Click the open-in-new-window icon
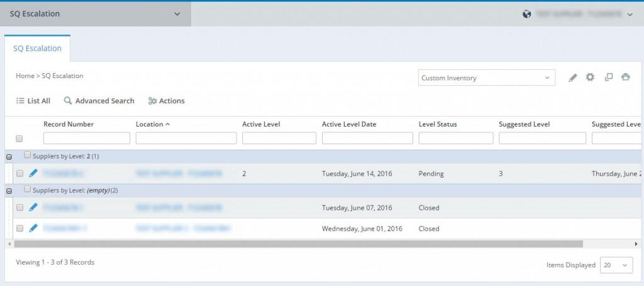Viewport: 644px width, 286px height. [x=609, y=77]
